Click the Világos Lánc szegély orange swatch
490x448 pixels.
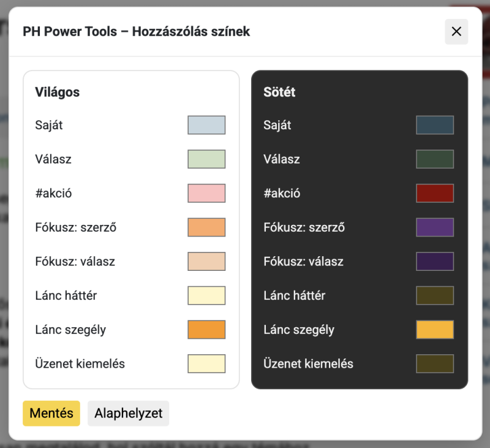(206, 330)
